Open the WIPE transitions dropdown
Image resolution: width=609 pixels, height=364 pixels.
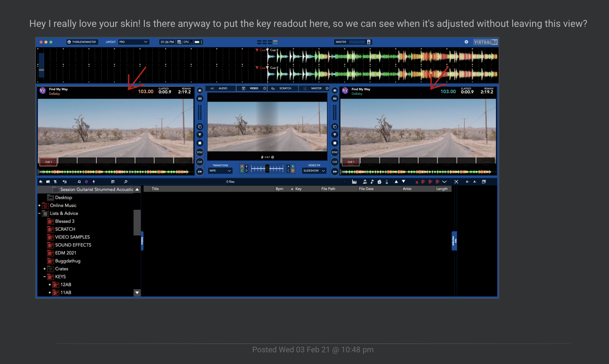coord(220,171)
